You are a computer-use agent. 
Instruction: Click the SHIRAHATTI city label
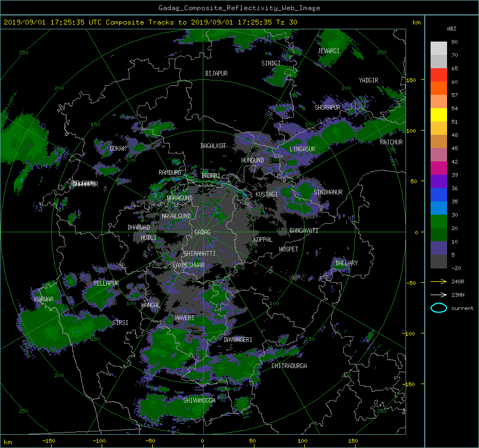[200, 254]
